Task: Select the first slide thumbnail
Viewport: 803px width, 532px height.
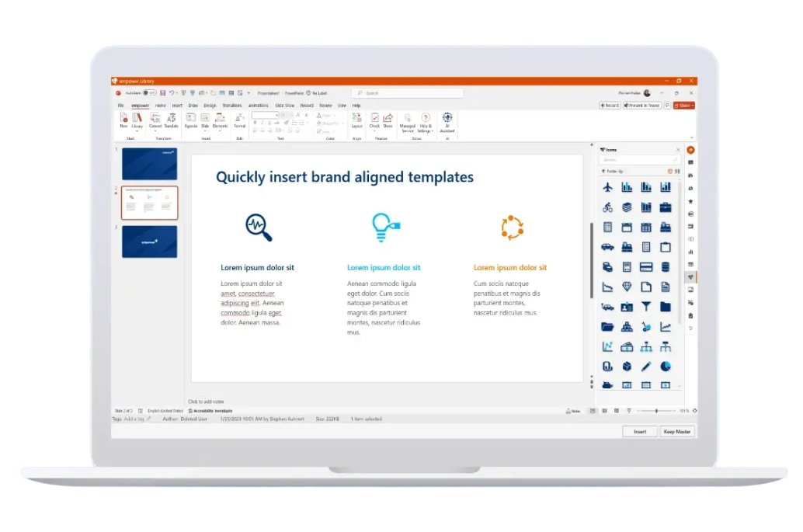Action: tap(150, 164)
